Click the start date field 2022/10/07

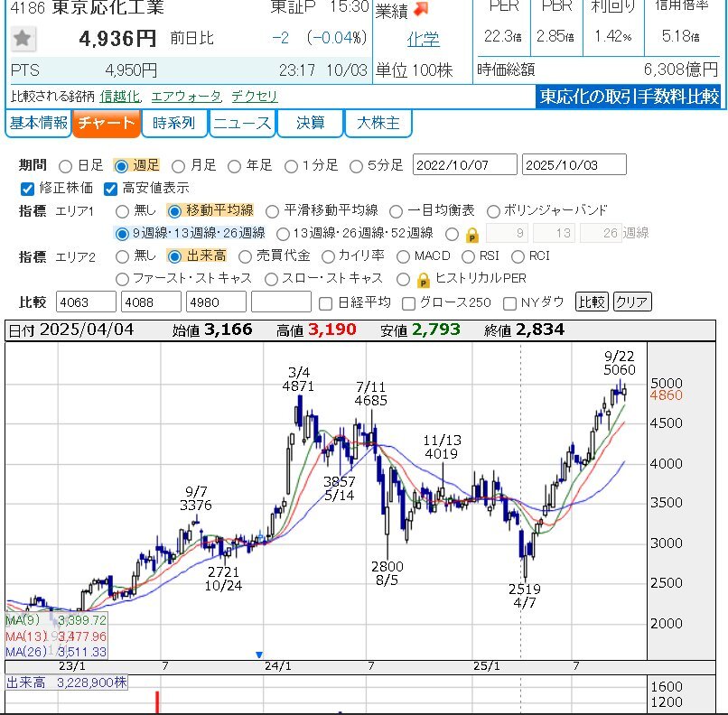coord(465,164)
